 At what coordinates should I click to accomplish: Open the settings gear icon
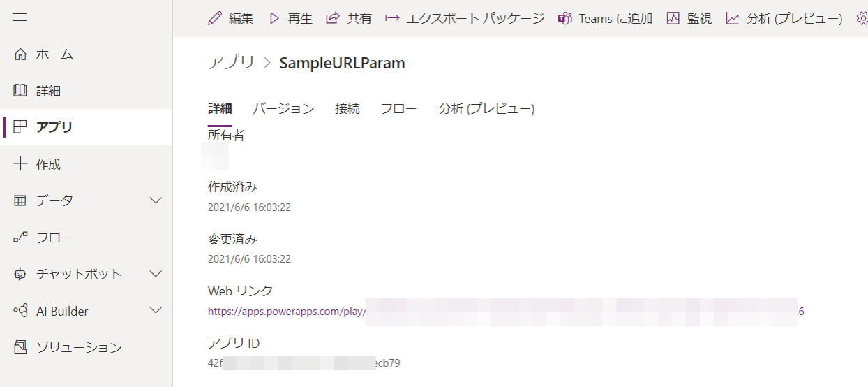coord(862,19)
